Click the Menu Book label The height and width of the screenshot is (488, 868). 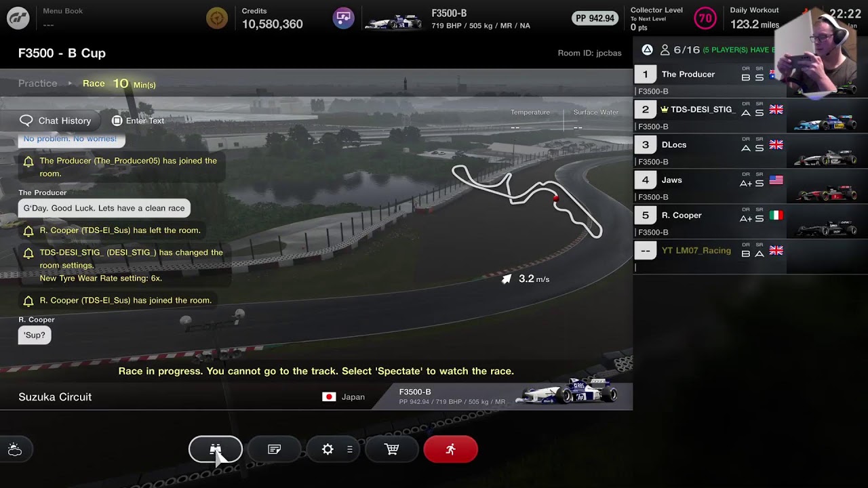[x=63, y=11]
